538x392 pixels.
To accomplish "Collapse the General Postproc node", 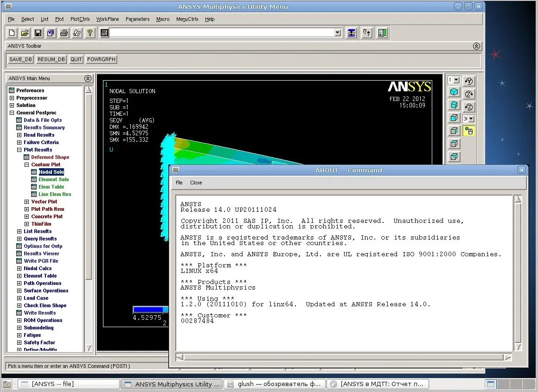I will 12,113.
